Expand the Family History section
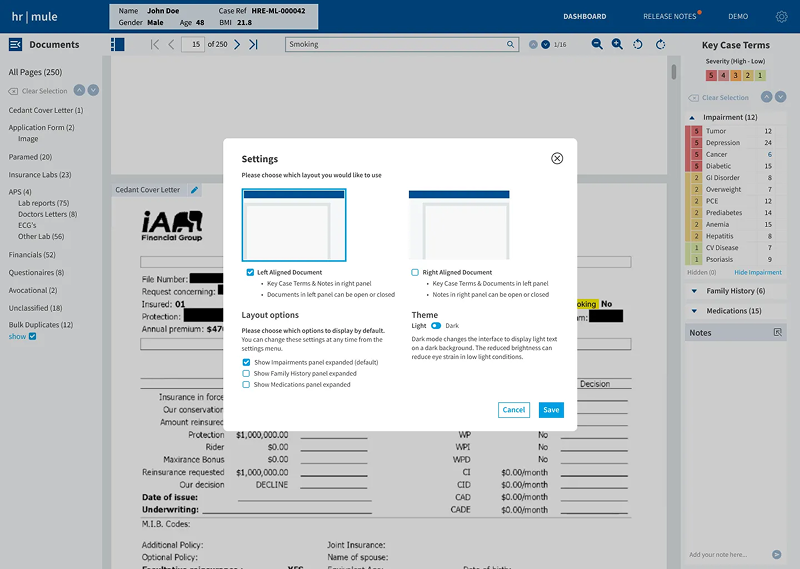Image resolution: width=800 pixels, height=569 pixels. pos(694,291)
